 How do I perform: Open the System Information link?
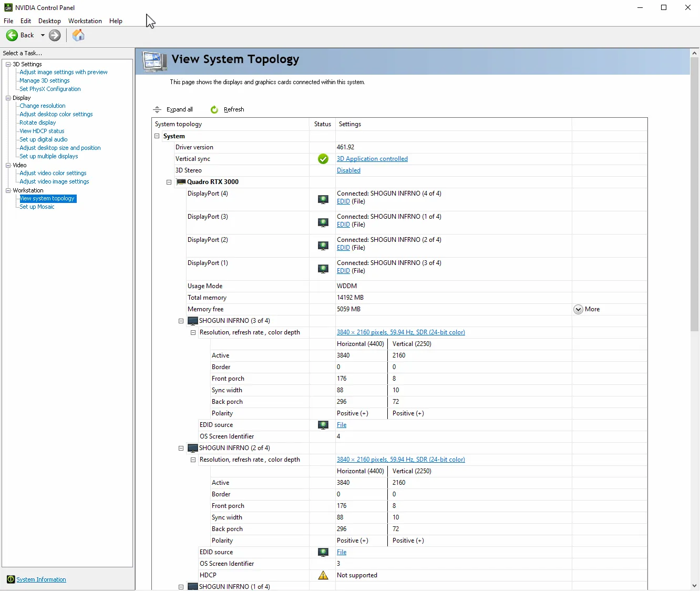click(41, 579)
